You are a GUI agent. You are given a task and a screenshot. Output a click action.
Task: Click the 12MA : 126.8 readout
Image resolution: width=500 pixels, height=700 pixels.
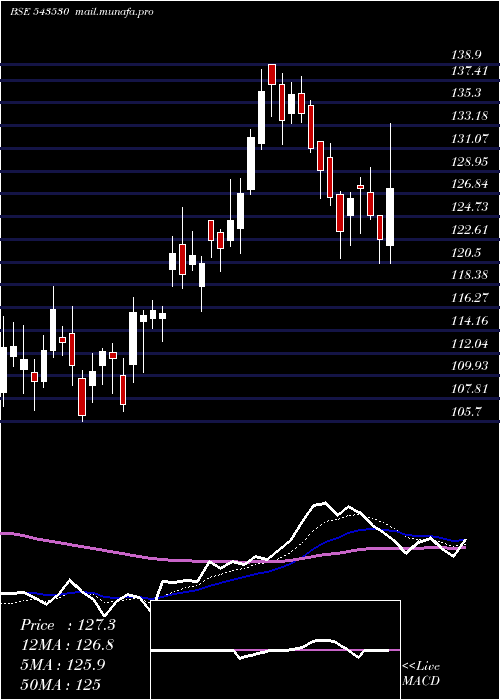pyautogui.click(x=67, y=645)
